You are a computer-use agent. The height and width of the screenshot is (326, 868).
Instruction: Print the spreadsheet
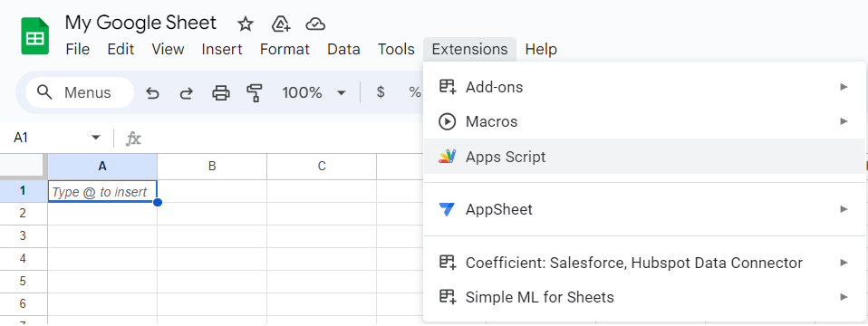coord(221,93)
